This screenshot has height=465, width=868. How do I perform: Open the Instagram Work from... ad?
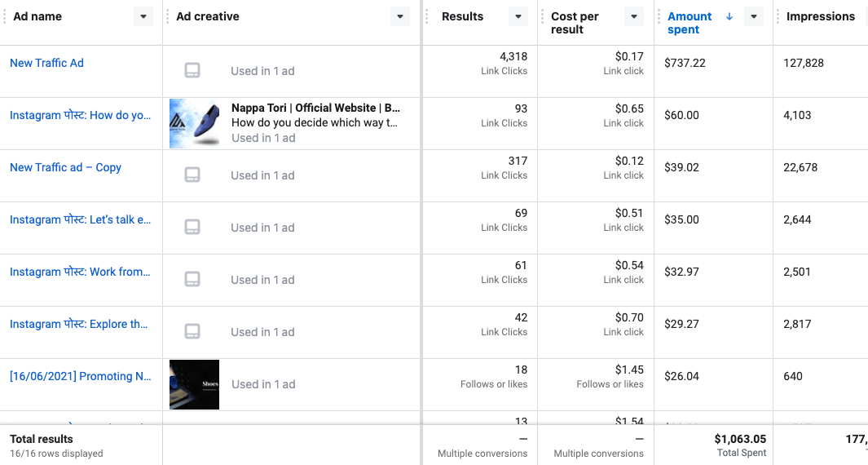click(x=80, y=272)
